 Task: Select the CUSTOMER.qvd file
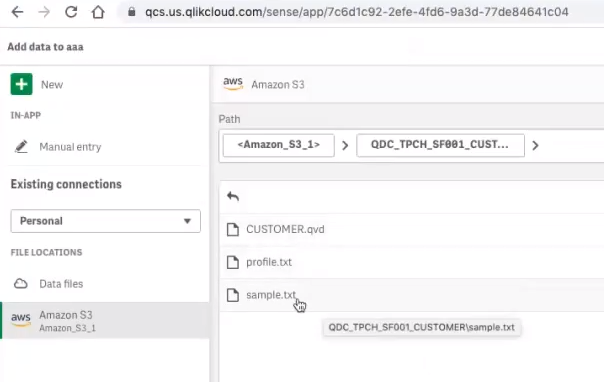(x=285, y=230)
